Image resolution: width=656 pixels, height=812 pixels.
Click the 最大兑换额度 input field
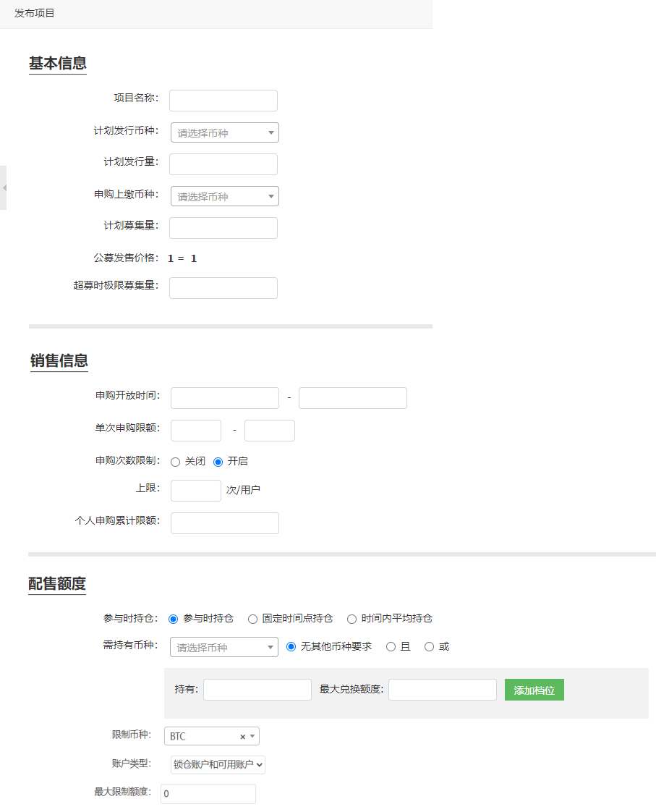point(442,690)
